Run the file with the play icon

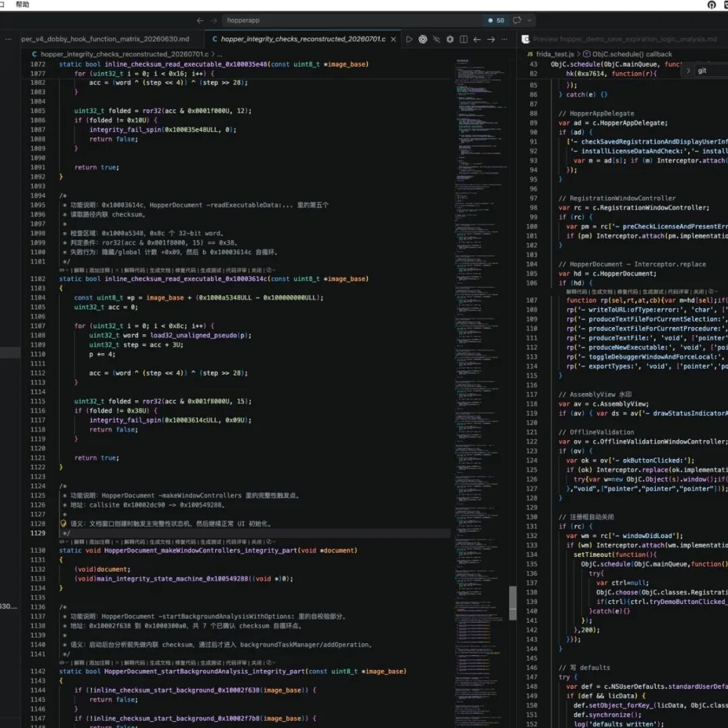[409, 39]
